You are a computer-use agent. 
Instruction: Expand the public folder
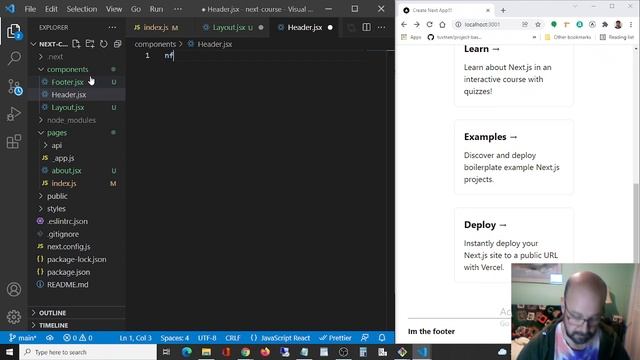click(57, 196)
